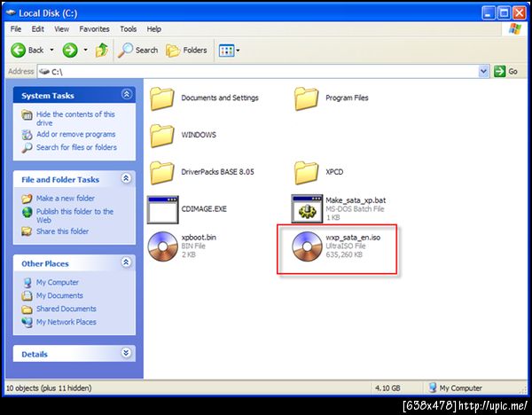Go forward with the green Forward arrow

[70, 51]
